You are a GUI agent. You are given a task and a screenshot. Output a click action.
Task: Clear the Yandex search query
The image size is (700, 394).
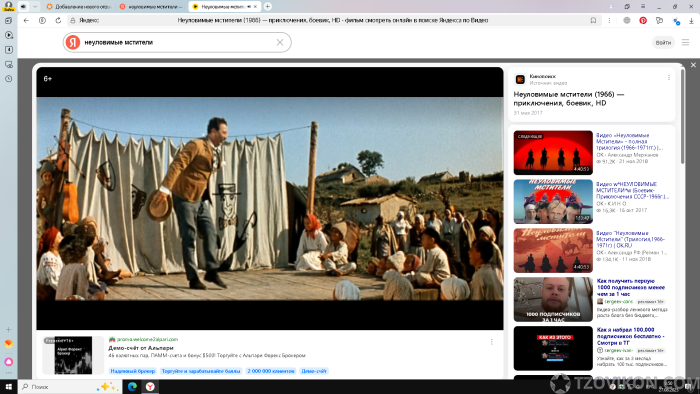click(x=280, y=42)
